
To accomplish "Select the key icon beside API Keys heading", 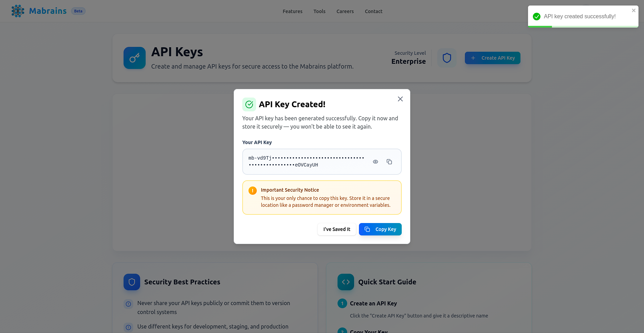I will pos(134,58).
